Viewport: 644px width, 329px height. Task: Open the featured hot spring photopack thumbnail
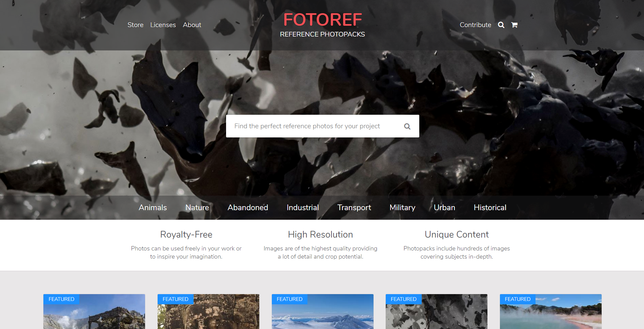(550, 315)
